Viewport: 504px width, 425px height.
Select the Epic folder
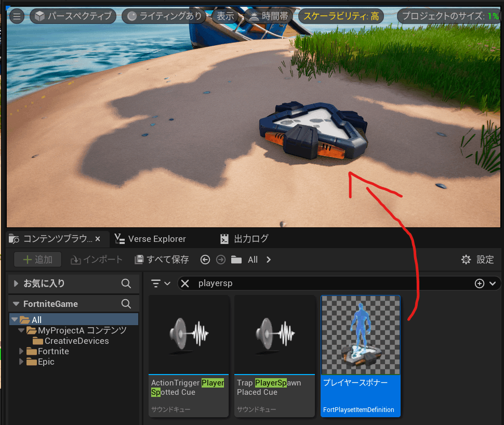(x=41, y=362)
